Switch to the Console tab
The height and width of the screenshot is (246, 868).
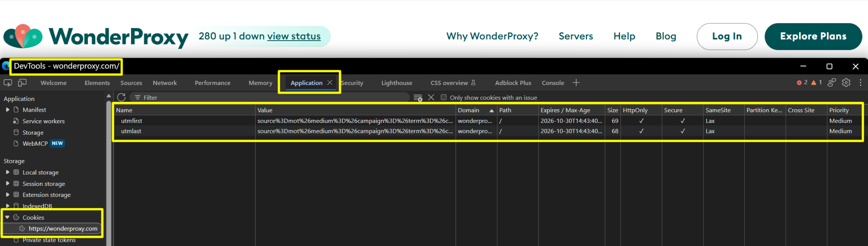(553, 83)
